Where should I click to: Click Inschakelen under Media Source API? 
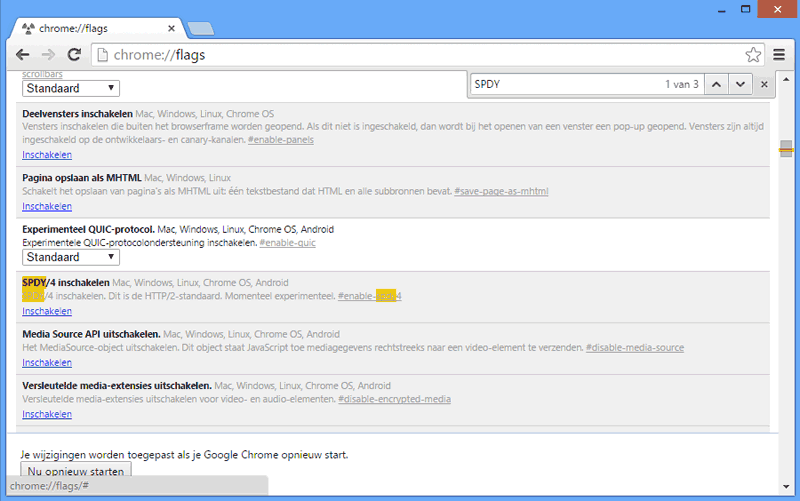coord(47,362)
